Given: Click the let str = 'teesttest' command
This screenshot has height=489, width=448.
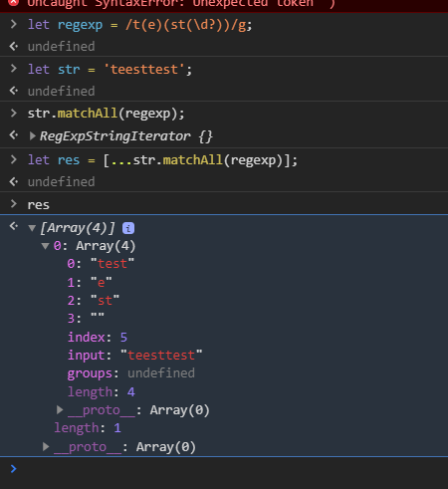Looking at the screenshot, I should click(110, 70).
